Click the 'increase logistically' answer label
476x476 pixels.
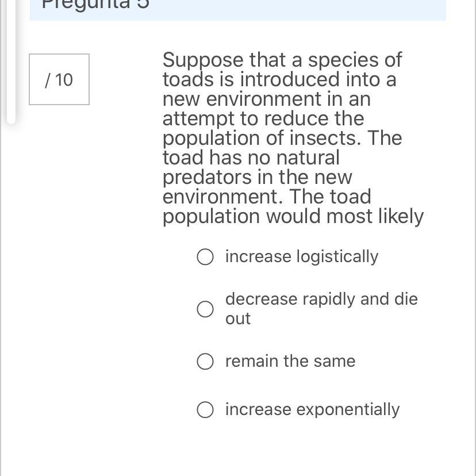point(302,257)
